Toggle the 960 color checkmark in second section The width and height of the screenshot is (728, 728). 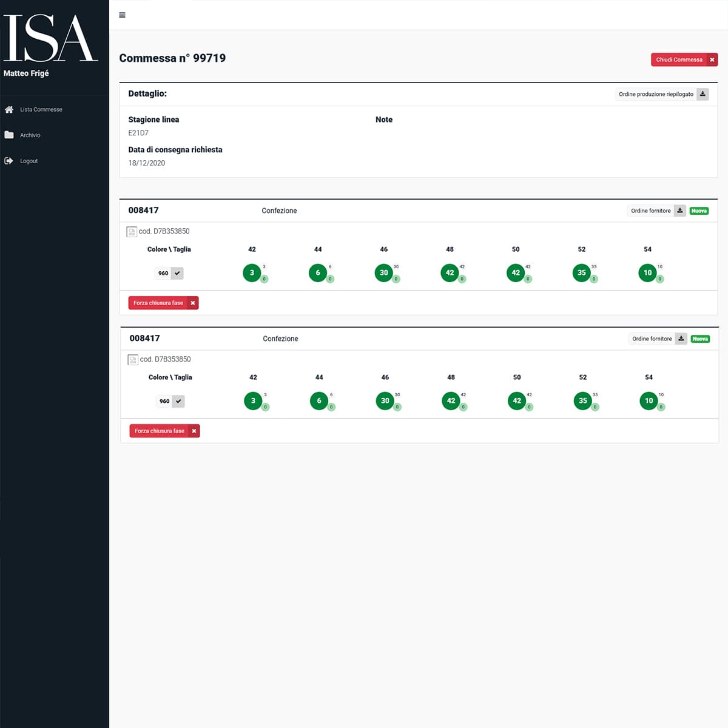coord(178,401)
